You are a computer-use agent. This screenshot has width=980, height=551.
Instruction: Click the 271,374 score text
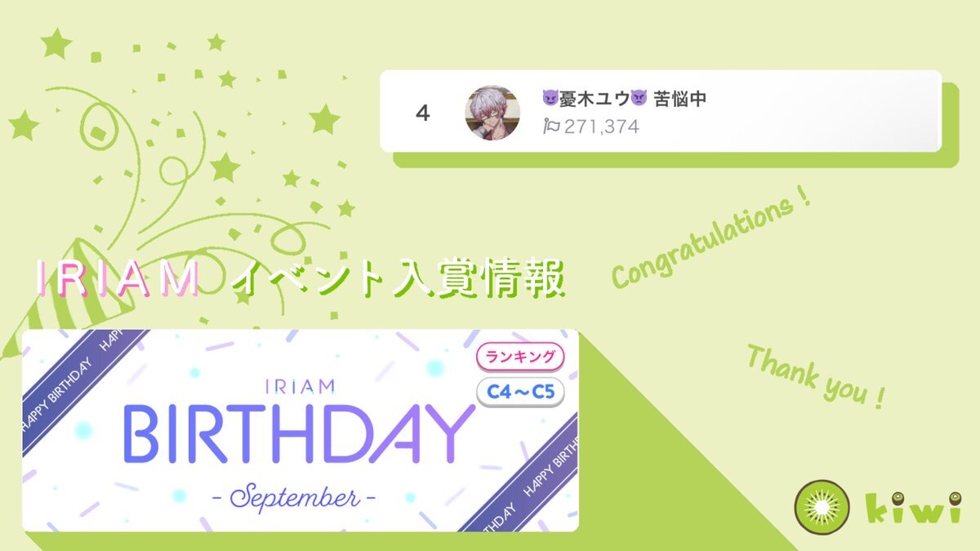tap(600, 127)
